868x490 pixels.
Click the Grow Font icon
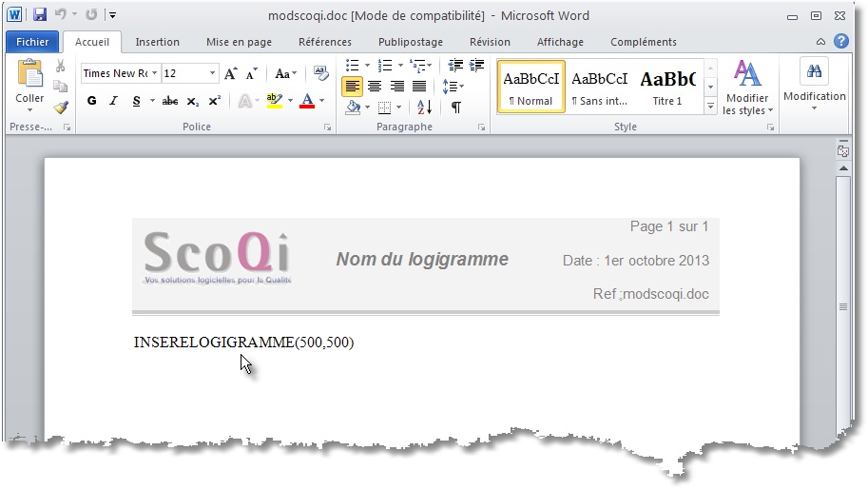point(230,73)
